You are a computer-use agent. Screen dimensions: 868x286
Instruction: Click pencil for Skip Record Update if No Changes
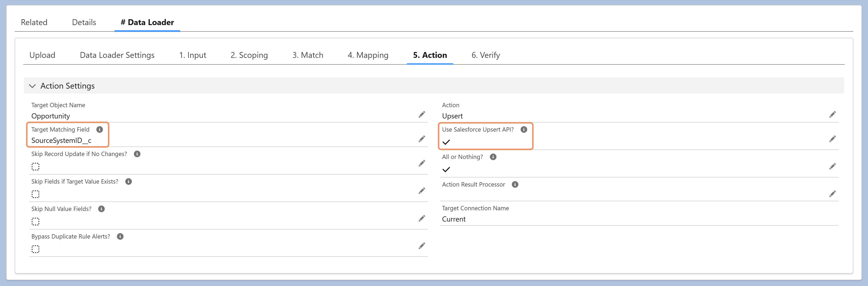(x=422, y=163)
